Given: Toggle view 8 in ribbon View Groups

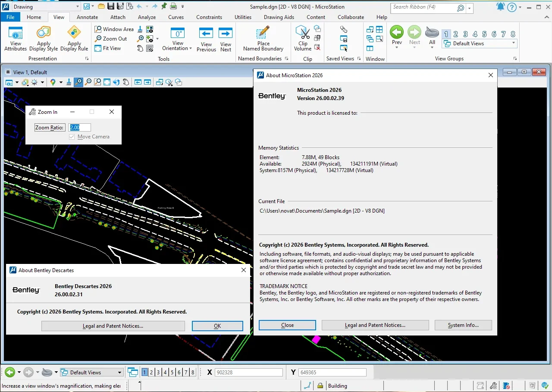Looking at the screenshot, I should pyautogui.click(x=513, y=34).
